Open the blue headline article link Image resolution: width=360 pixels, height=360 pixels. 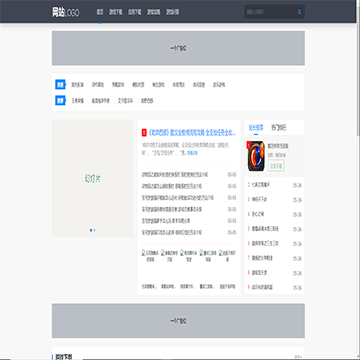click(x=192, y=133)
